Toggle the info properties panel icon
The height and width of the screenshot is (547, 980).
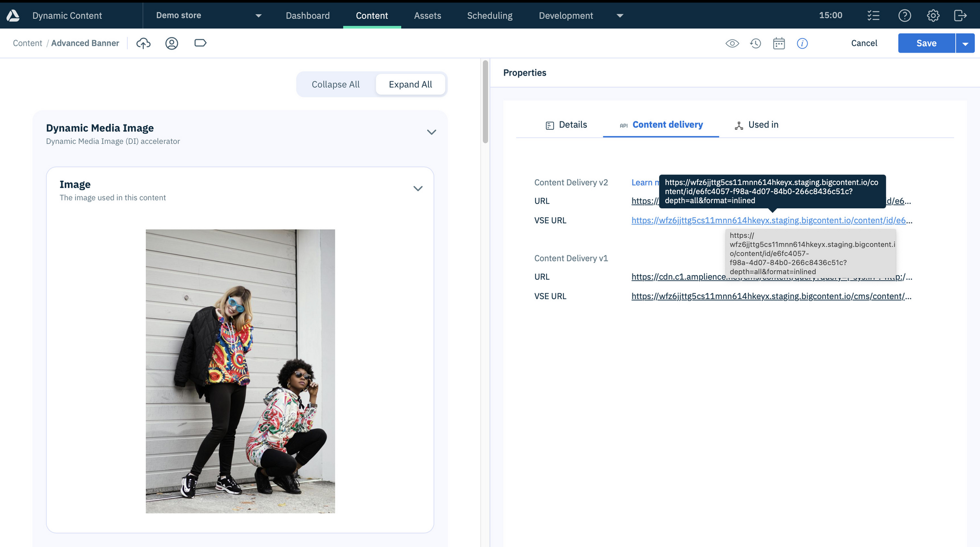coord(802,43)
